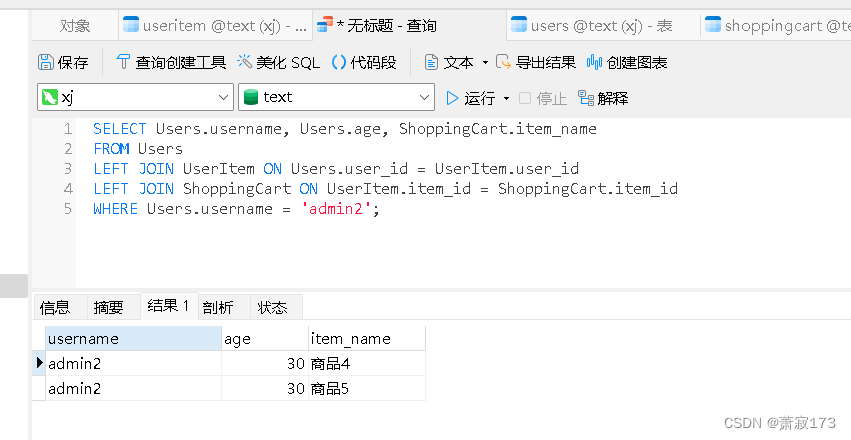Click the age column header
This screenshot has width=851, height=440.
coord(265,339)
